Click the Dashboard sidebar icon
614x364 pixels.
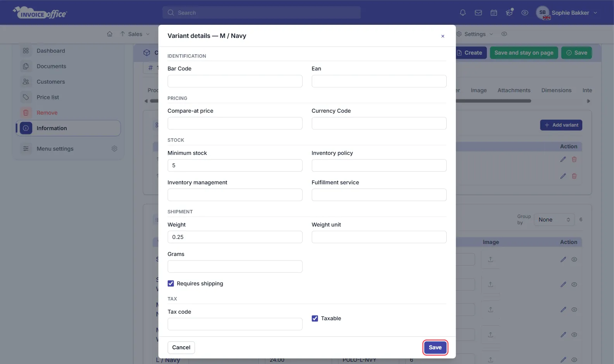[26, 51]
